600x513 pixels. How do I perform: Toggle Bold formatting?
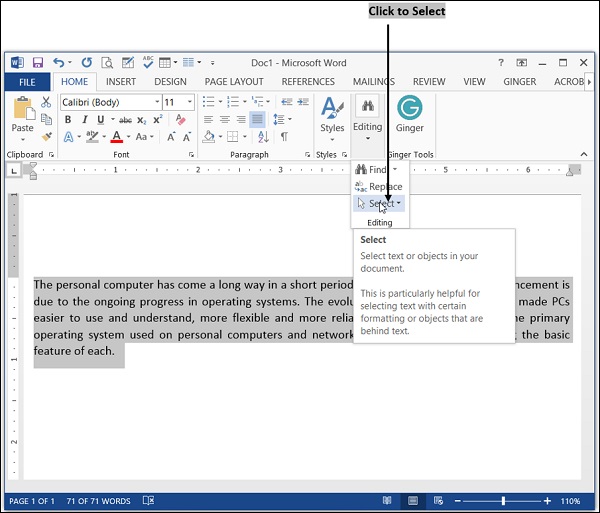click(68, 119)
